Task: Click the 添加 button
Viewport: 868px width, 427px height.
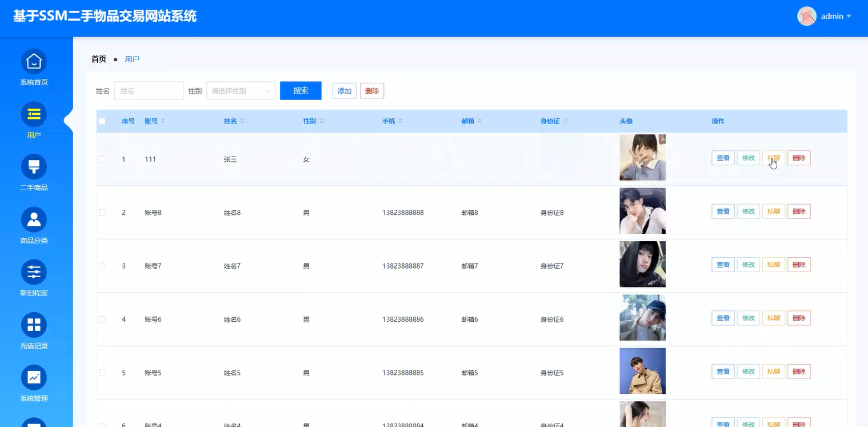Action: [345, 91]
